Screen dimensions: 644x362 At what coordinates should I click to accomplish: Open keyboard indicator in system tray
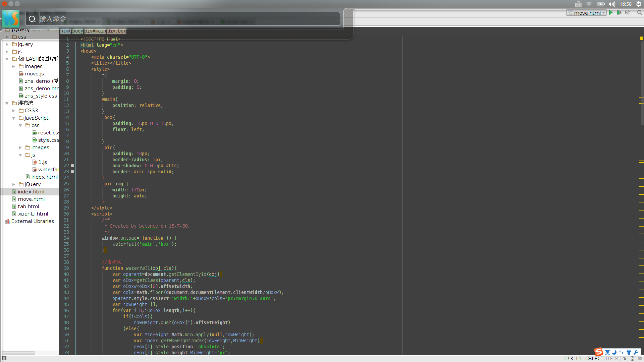(578, 4)
